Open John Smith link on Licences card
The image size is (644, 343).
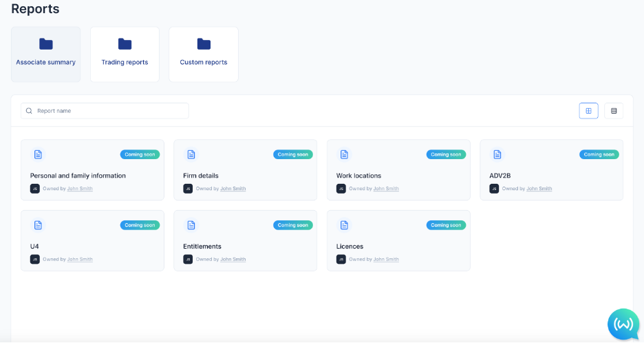coord(386,259)
